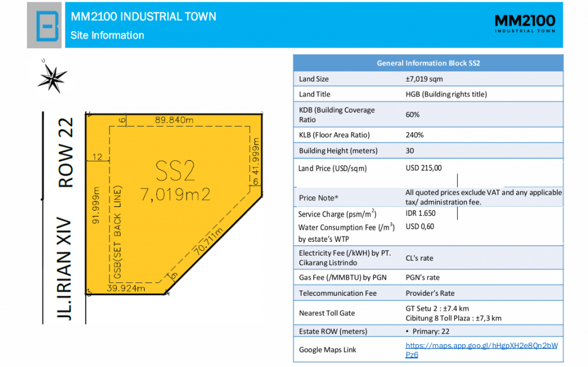Click the 'USD 215,00' land price value
This screenshot has width=588, height=367.
[423, 168]
